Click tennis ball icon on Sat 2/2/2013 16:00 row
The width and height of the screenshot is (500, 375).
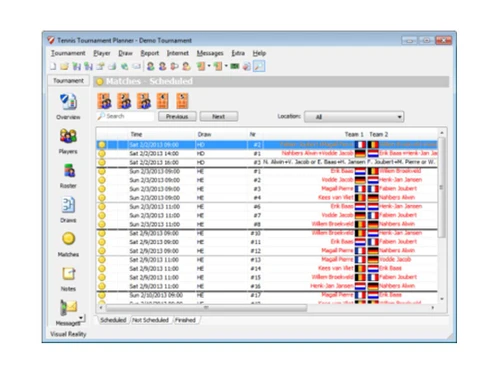tap(102, 162)
